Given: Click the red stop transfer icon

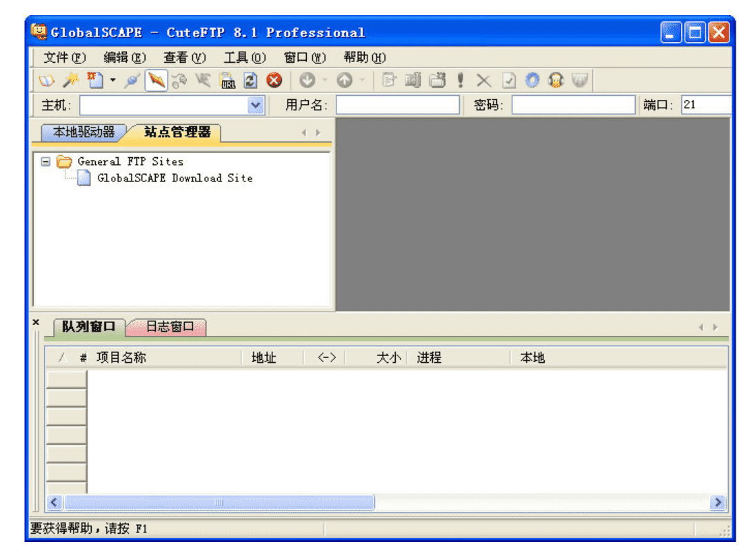Looking at the screenshot, I should [x=274, y=81].
